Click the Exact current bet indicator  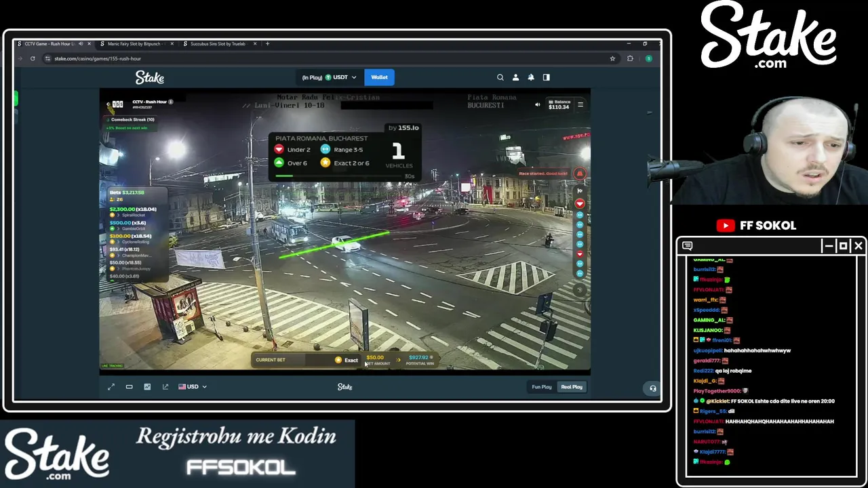347,361
